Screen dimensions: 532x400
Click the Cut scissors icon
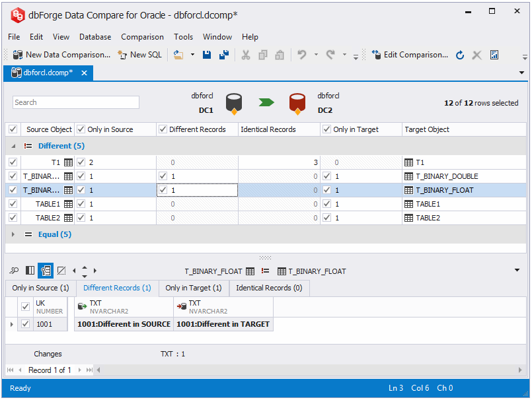246,55
